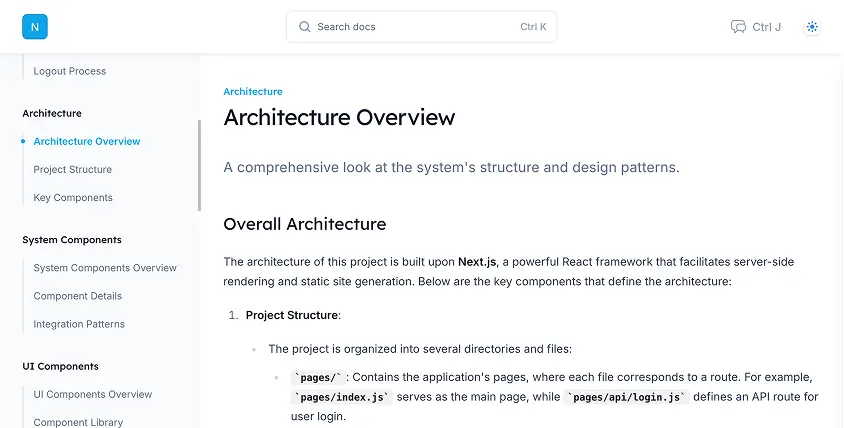Select Architecture Overview sidebar item
The height and width of the screenshot is (428, 844).
[87, 141]
